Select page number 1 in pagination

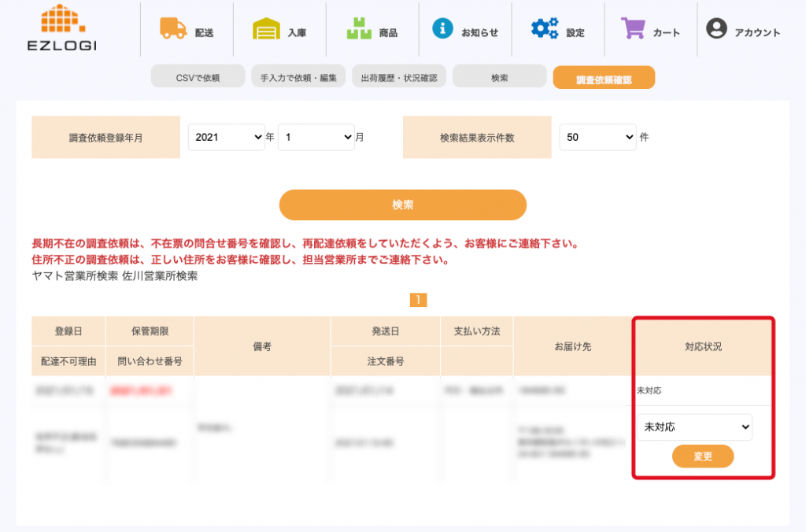coord(418,300)
